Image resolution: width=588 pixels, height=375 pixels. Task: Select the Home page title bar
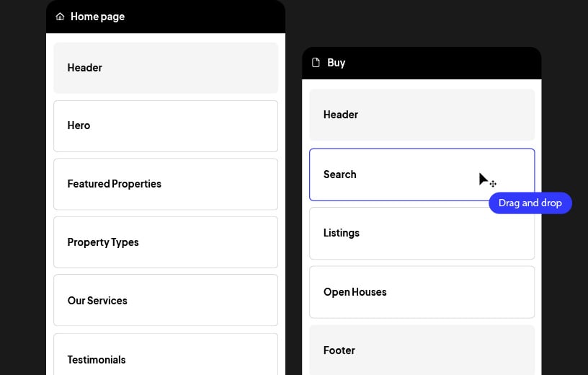click(166, 17)
